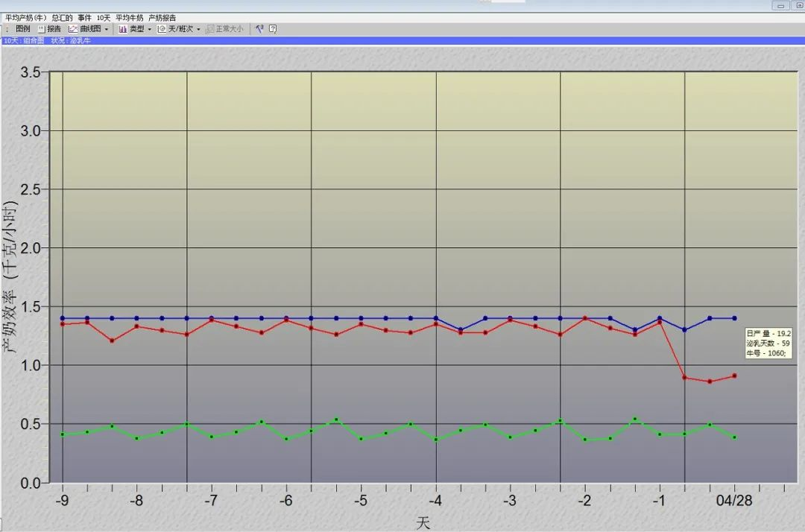The image size is (805, 532).
Task: Open the 总汇的 menu
Action: [62, 18]
